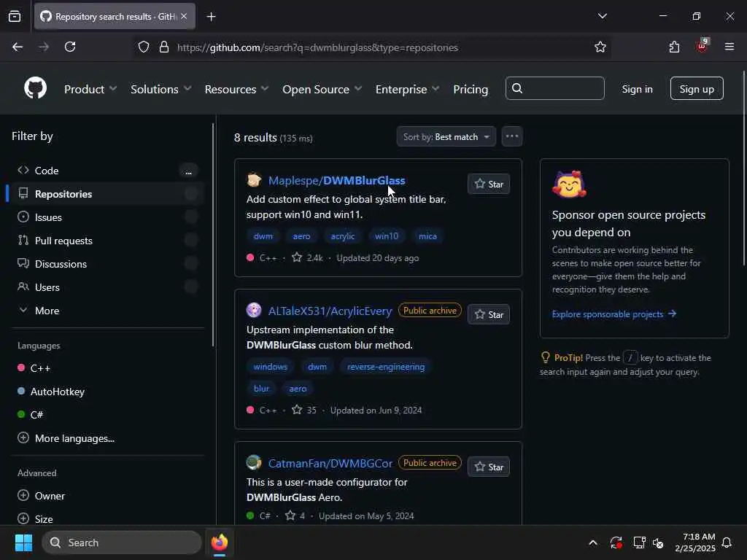This screenshot has height=560, width=747.
Task: Click the acrylic topic tag
Action: coord(343,236)
